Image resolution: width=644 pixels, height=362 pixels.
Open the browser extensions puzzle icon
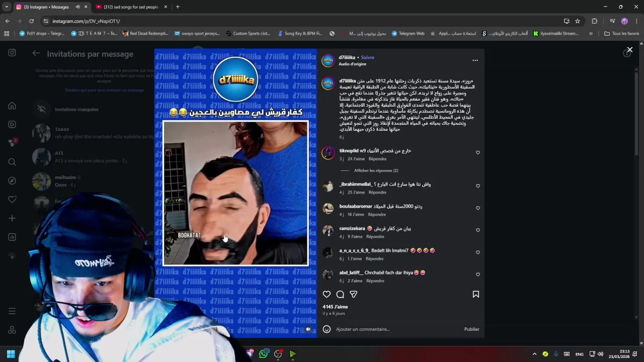pyautogui.click(x=595, y=21)
